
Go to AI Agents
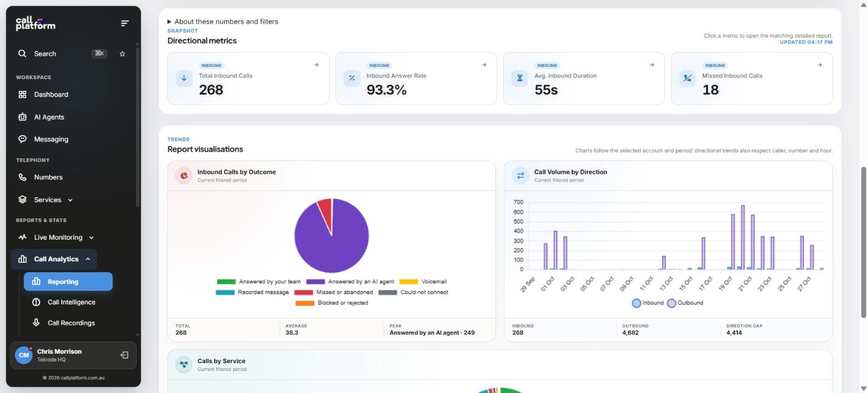(x=49, y=117)
